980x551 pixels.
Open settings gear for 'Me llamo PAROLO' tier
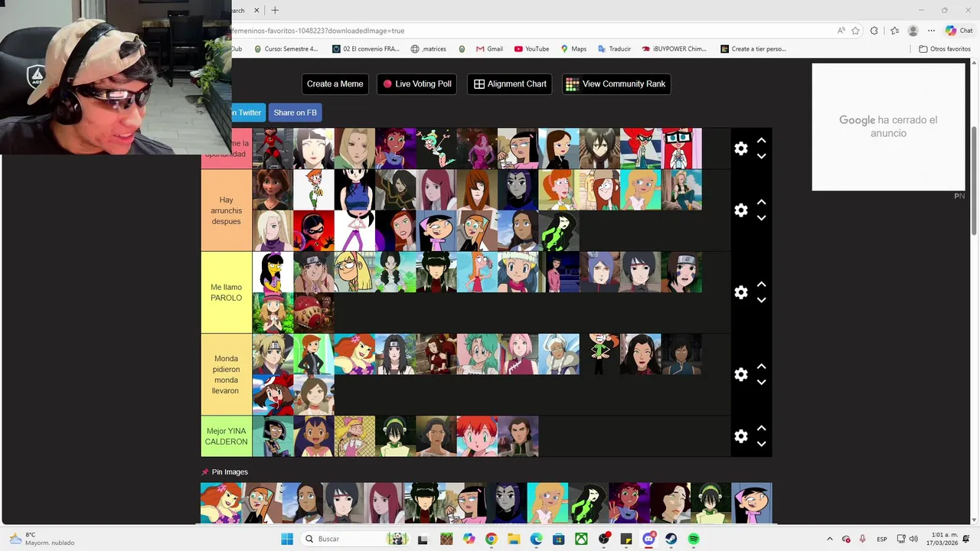tap(740, 292)
